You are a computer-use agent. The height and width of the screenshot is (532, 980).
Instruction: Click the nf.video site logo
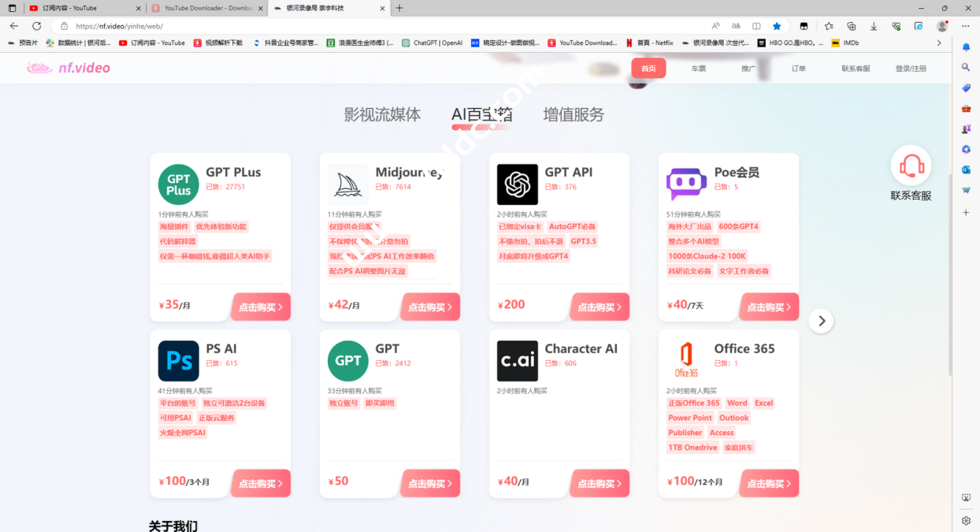point(69,68)
